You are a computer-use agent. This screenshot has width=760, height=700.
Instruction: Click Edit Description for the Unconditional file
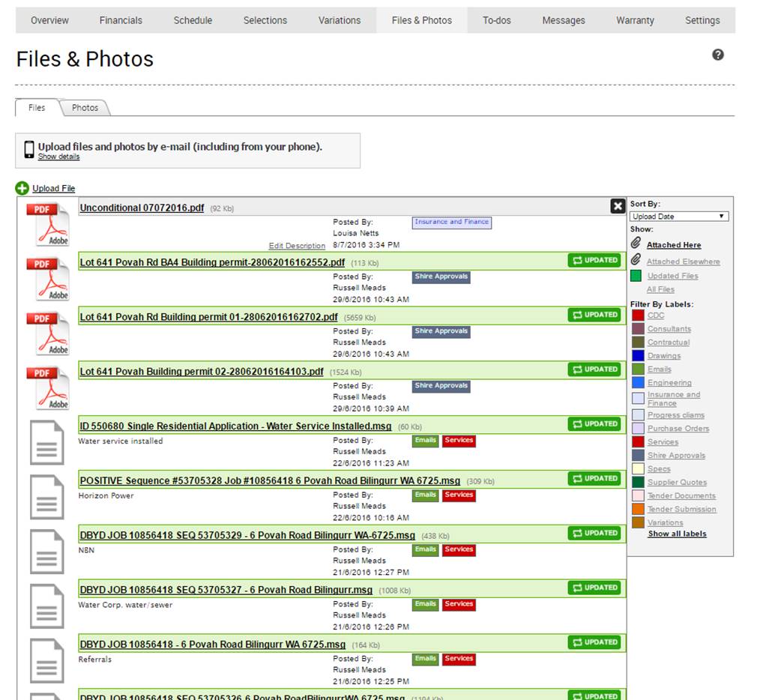pyautogui.click(x=297, y=246)
